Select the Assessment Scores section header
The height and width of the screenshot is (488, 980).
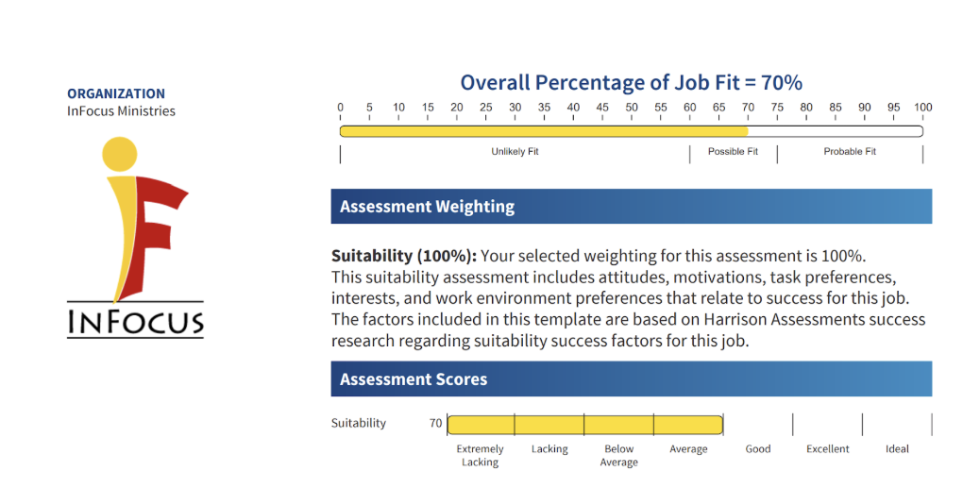pyautogui.click(x=631, y=379)
